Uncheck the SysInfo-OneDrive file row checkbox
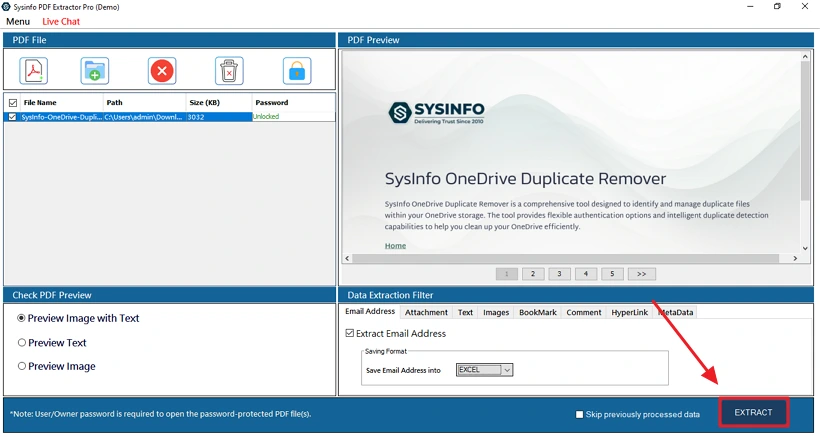 pos(12,117)
